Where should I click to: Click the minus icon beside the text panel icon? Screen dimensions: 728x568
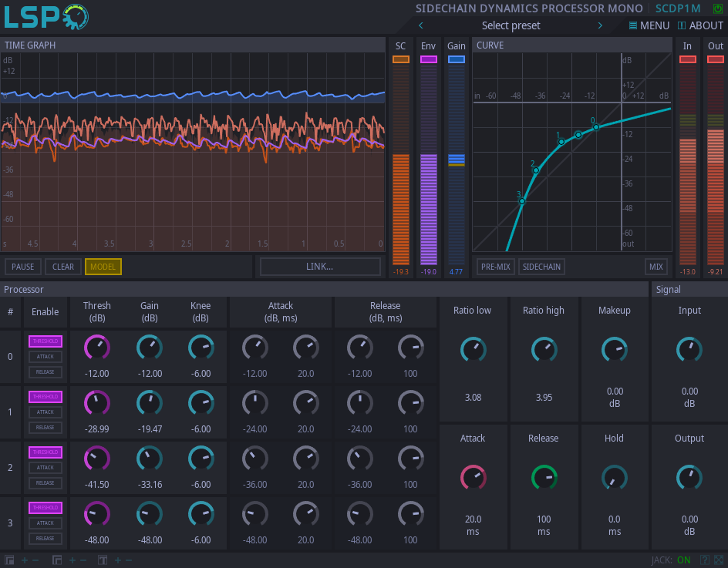[x=127, y=560]
